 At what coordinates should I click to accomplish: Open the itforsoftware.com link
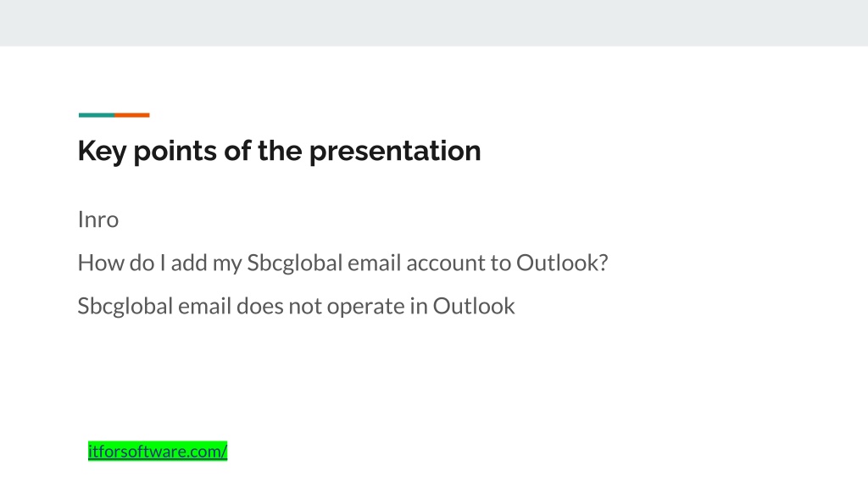[158, 452]
